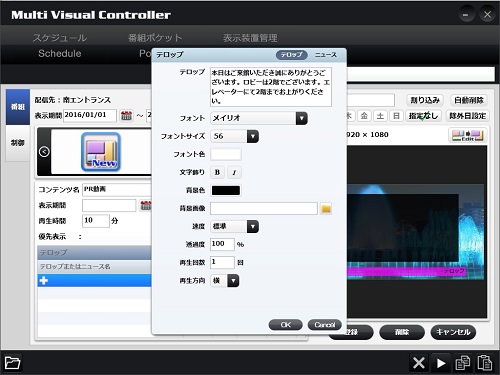This screenshot has width=500, height=375.
Task: Open the 再生方向 横 dropdown
Action: (x=225, y=281)
